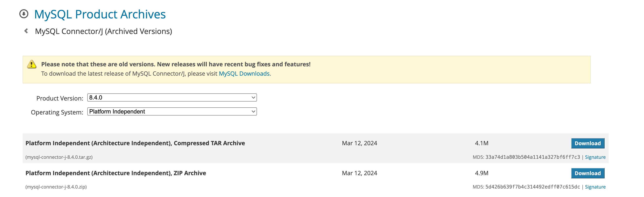Download the Compressed TAR Archive
This screenshot has height=197, width=644.
tap(587, 143)
